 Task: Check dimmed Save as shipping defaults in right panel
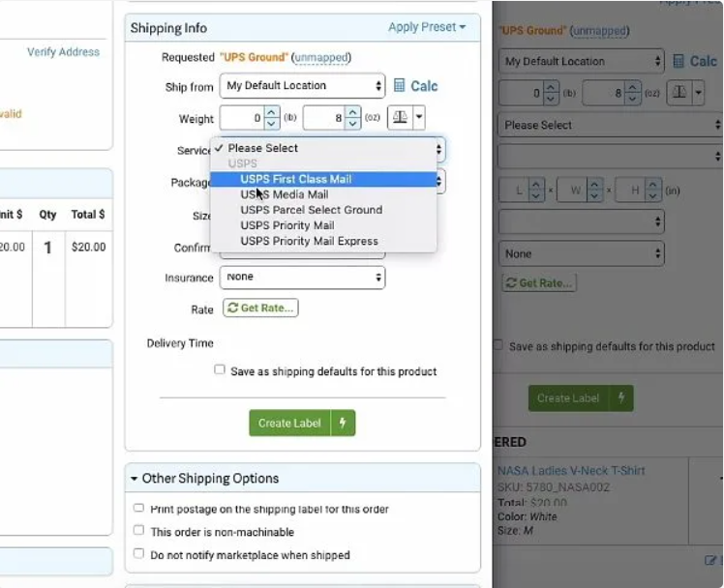498,345
